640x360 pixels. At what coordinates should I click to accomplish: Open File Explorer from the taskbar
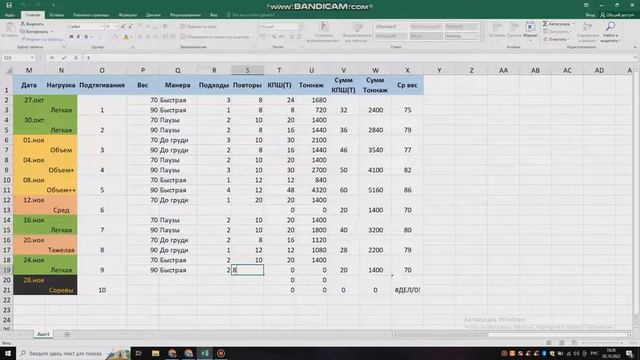click(156, 353)
